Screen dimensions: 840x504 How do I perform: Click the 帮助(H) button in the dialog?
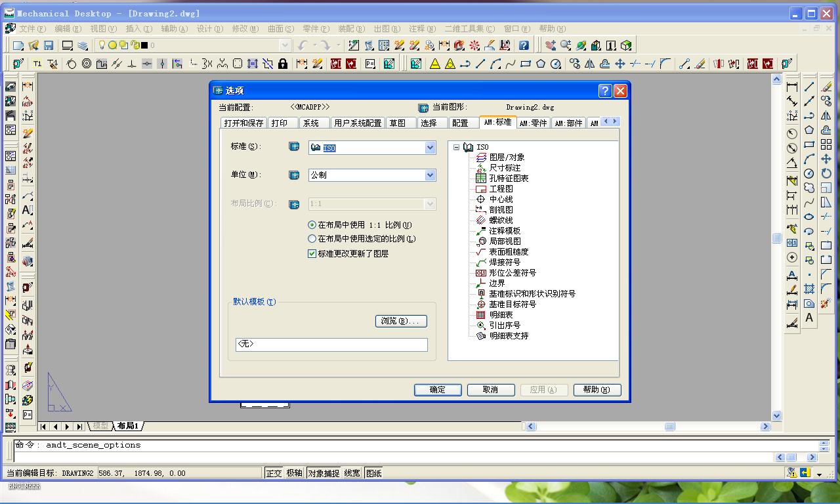(x=597, y=390)
